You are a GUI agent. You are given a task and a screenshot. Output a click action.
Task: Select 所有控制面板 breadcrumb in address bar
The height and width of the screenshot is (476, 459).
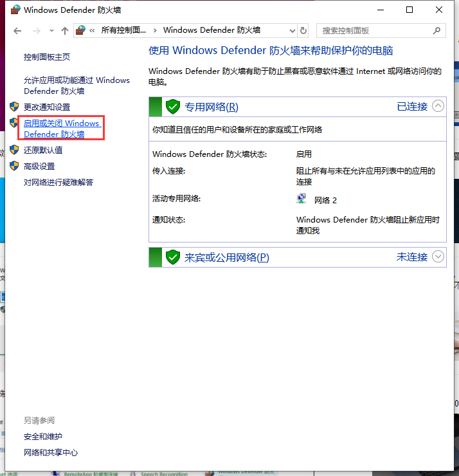[x=123, y=30]
